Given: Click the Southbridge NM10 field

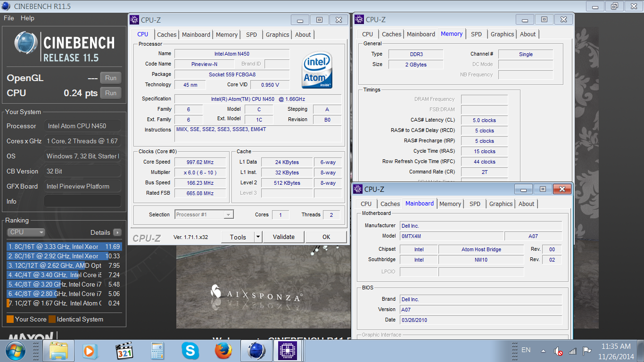Looking at the screenshot, I should 481,260.
